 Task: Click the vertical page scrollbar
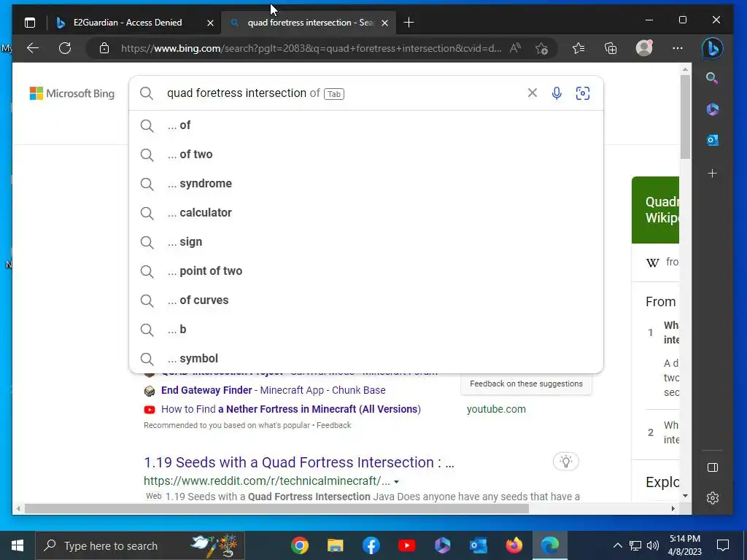click(x=685, y=117)
